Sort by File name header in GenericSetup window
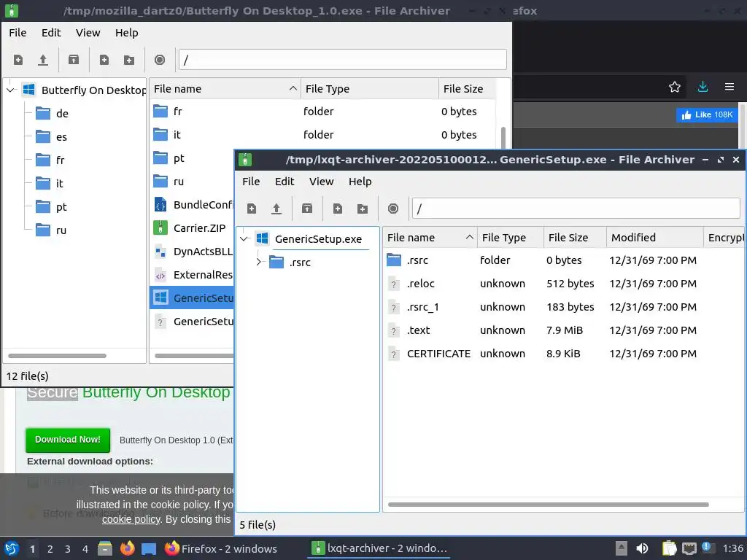Screen dimensions: 747x560 point(430,237)
